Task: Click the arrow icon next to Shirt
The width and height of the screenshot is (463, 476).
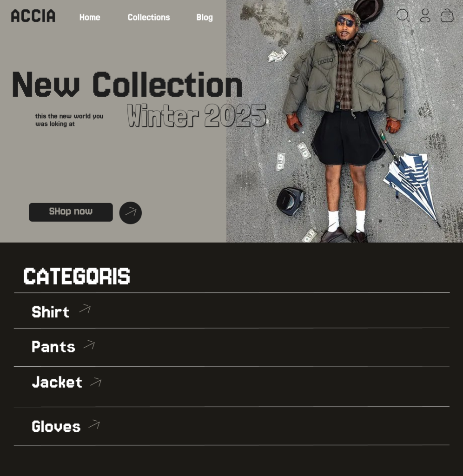Action: coord(85,309)
